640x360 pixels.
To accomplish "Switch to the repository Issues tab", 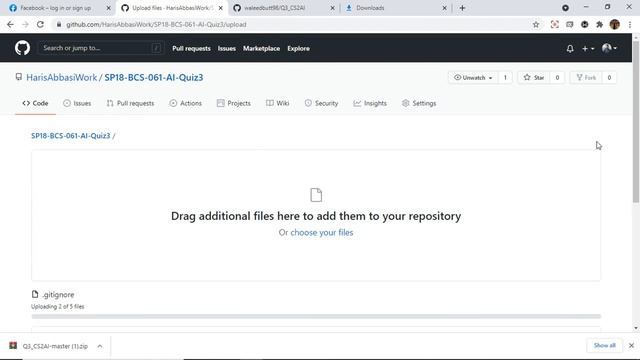I will pyautogui.click(x=77, y=103).
